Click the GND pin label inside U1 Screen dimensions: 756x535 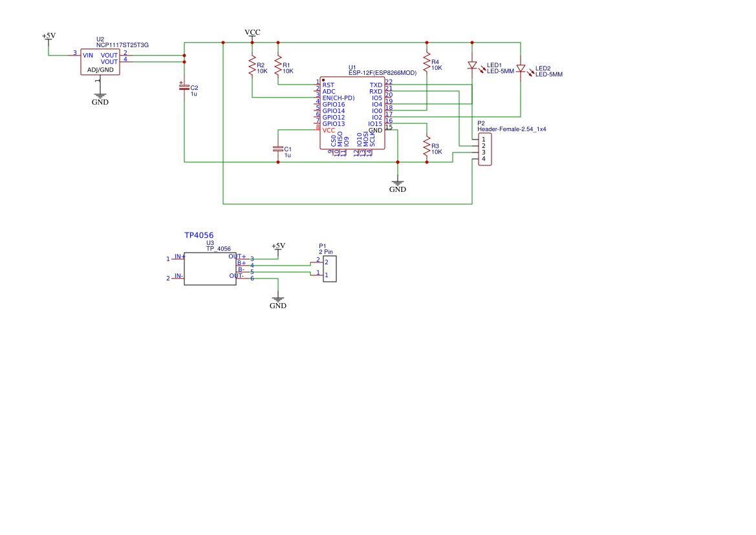pyautogui.click(x=376, y=131)
